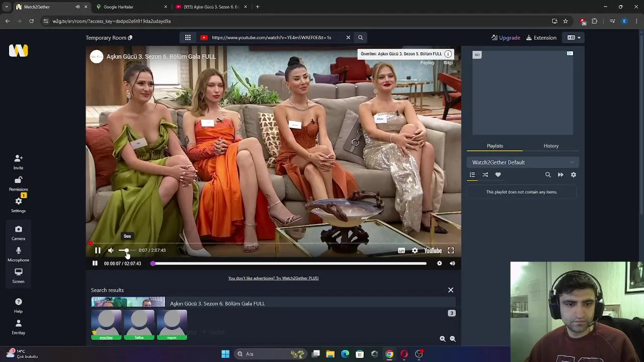
Task: Zoom in user avatars
Action: tap(442, 339)
